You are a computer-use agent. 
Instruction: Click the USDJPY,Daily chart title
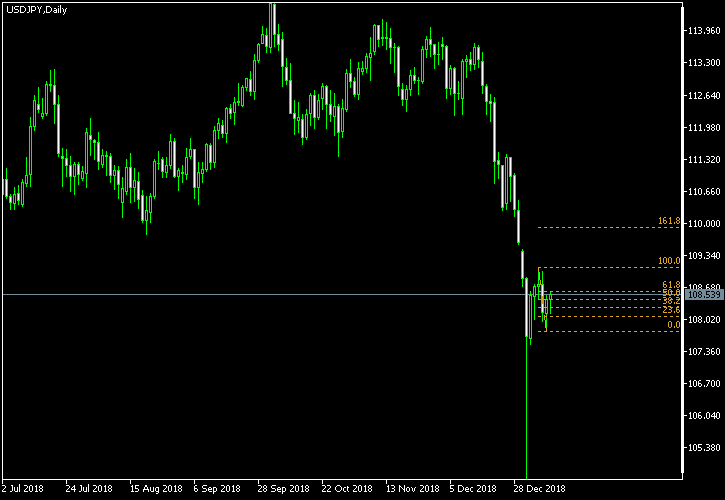tap(37, 10)
